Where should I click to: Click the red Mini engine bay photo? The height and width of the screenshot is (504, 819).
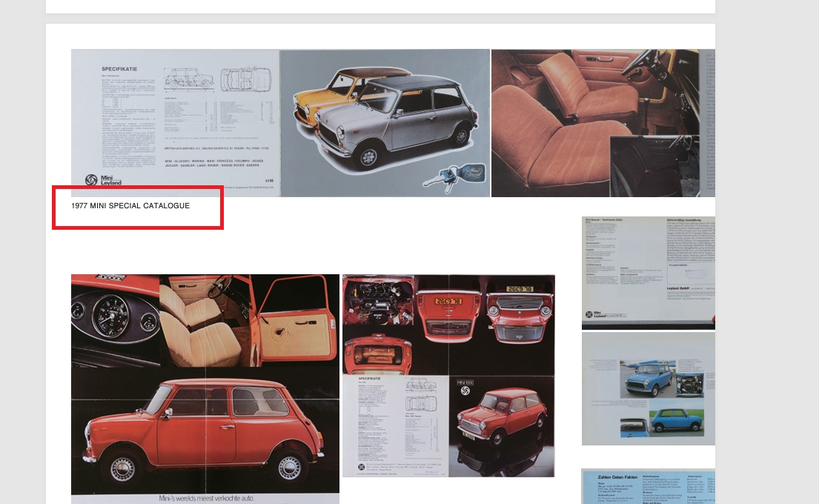[x=376, y=304]
